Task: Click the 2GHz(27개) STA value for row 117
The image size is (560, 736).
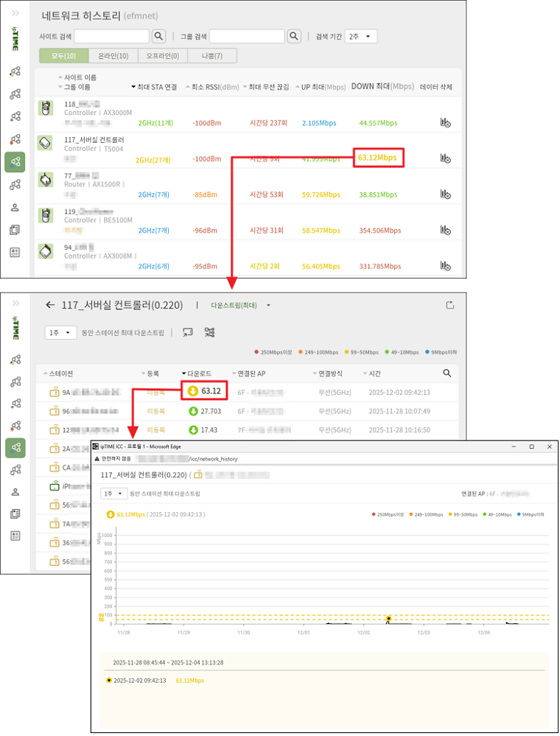Action: pos(153,160)
